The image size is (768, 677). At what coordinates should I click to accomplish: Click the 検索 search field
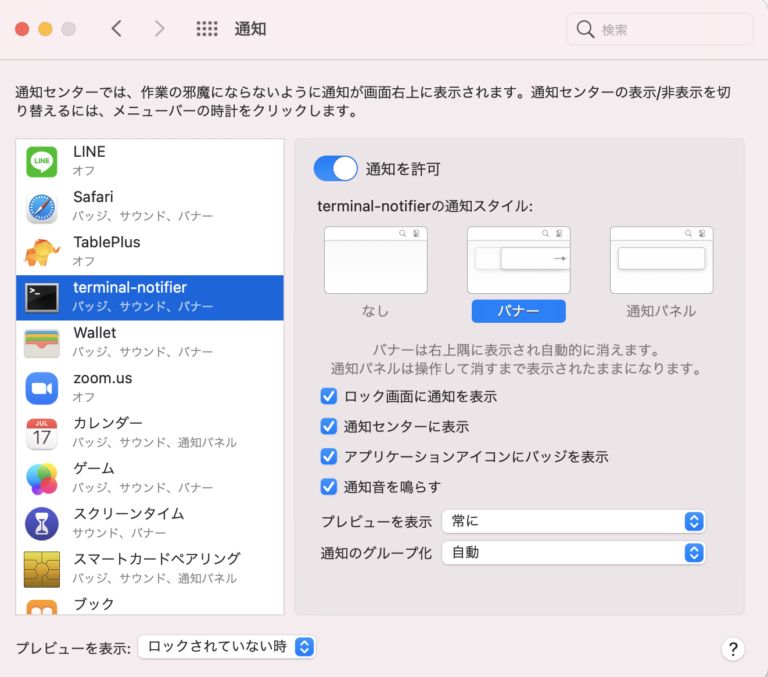point(660,29)
